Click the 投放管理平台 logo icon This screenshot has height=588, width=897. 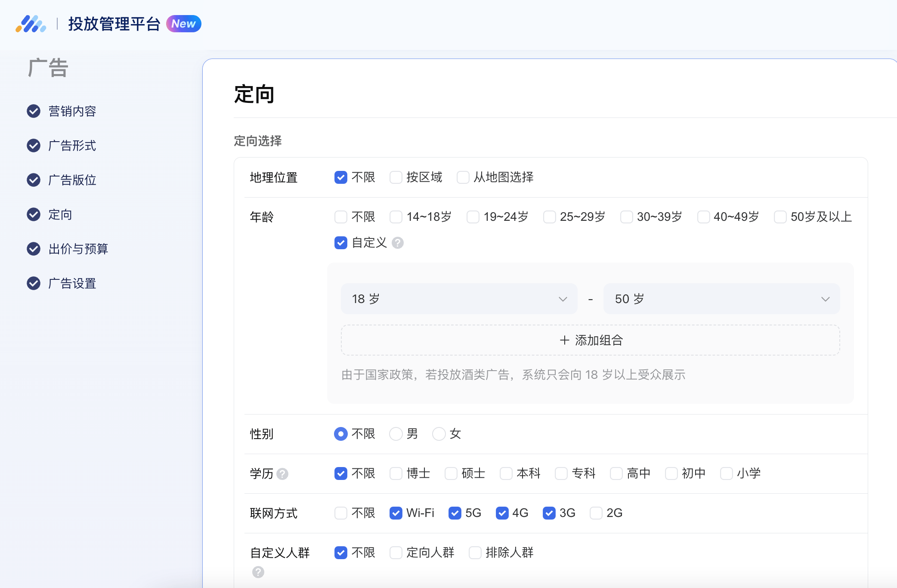click(31, 24)
